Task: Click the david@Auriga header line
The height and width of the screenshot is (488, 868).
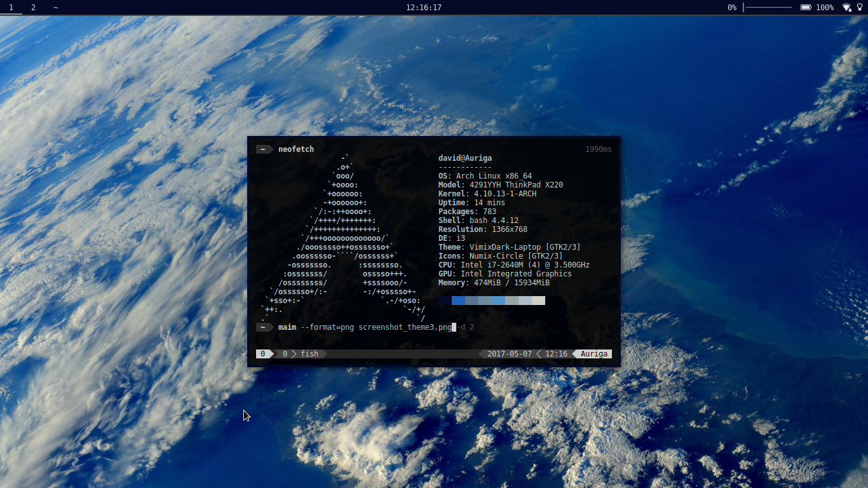Action: pos(465,158)
